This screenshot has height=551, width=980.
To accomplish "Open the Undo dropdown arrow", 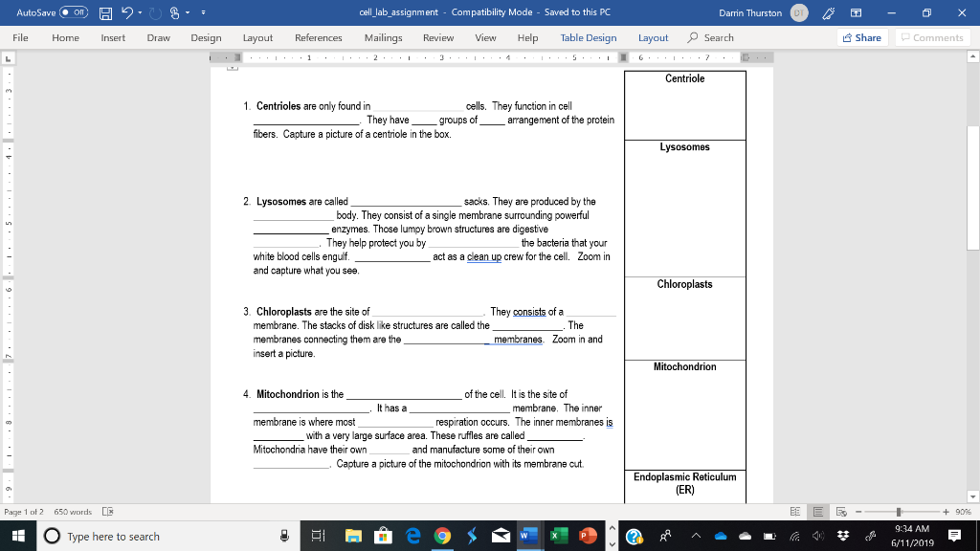I will click(x=140, y=12).
